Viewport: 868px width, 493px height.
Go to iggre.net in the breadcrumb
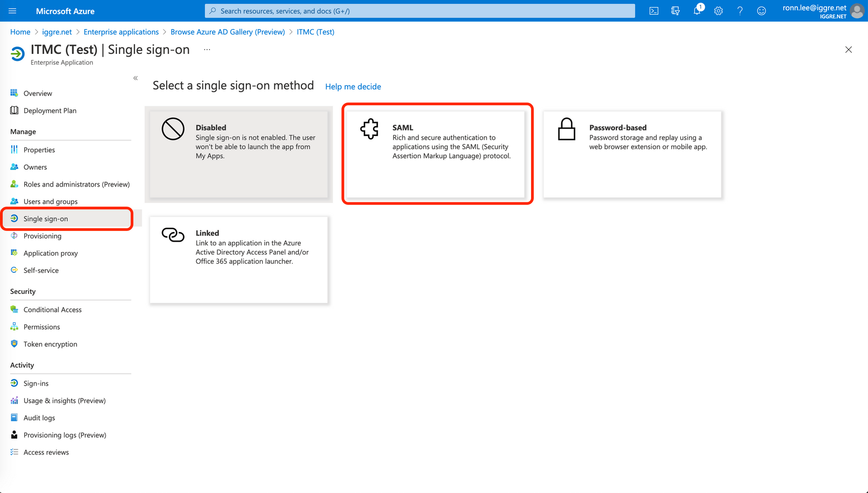pos(57,32)
